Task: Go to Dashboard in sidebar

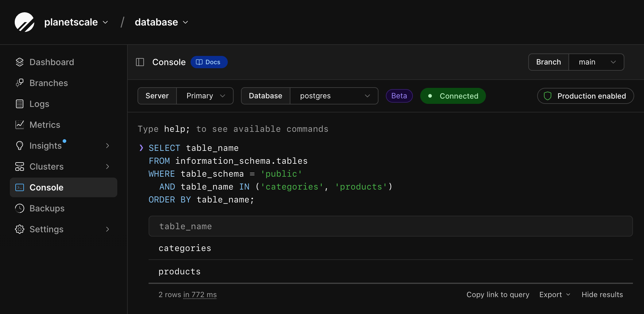Action: tap(63, 62)
